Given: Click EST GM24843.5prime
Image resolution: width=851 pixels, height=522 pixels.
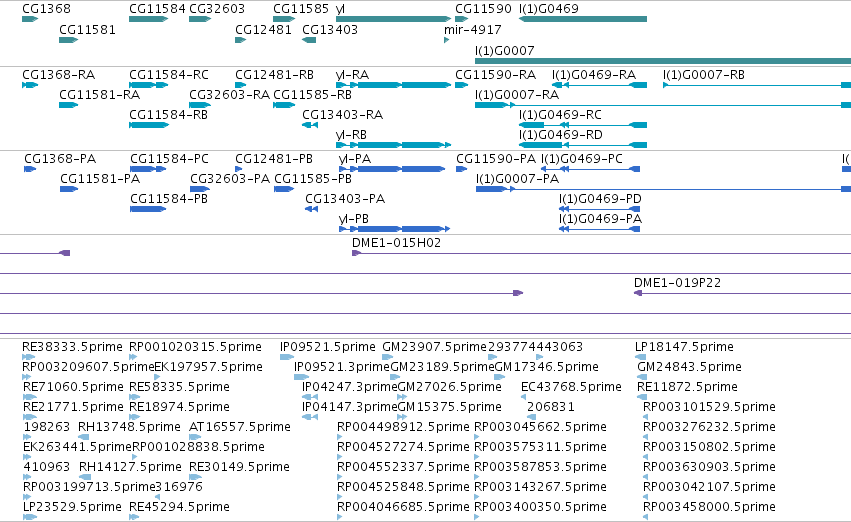Looking at the screenshot, I should pyautogui.click(x=643, y=377).
